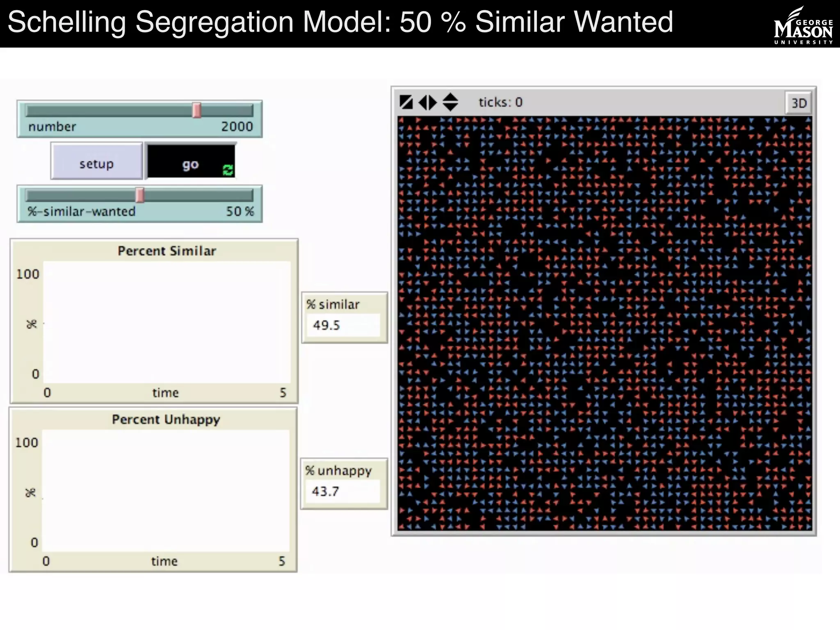Click the green forever-loop icon on go
This screenshot has width=840, height=630.
pyautogui.click(x=228, y=170)
